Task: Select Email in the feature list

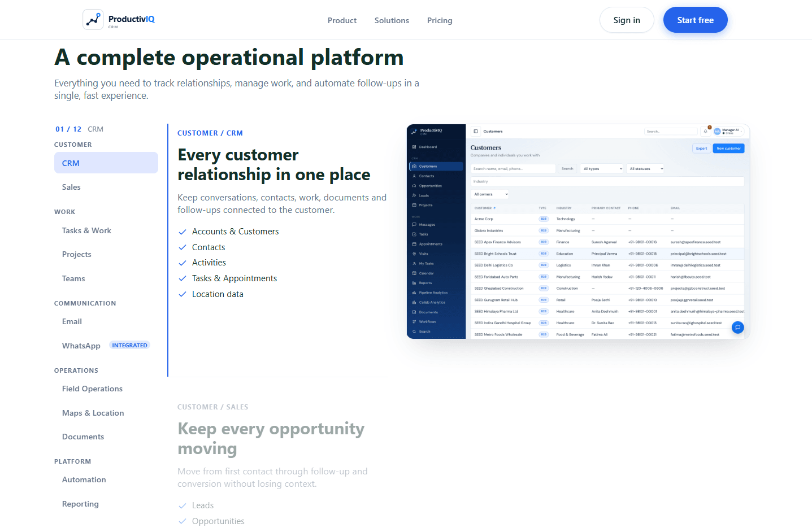Action: tap(106, 321)
